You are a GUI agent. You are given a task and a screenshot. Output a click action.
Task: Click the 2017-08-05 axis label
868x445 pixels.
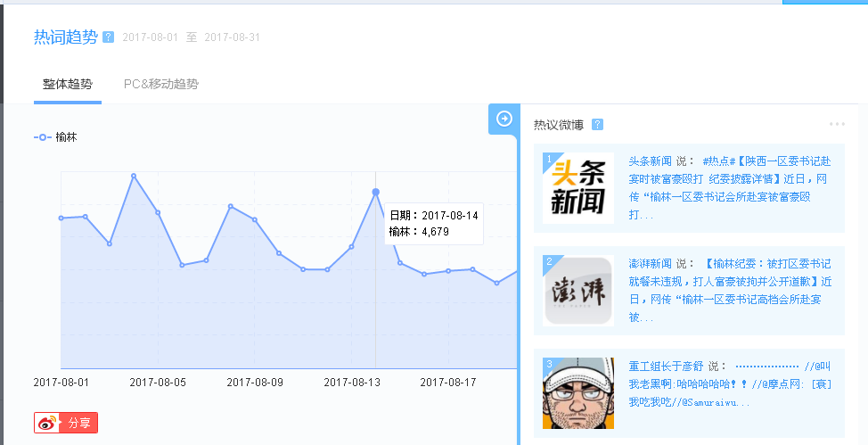point(158,383)
